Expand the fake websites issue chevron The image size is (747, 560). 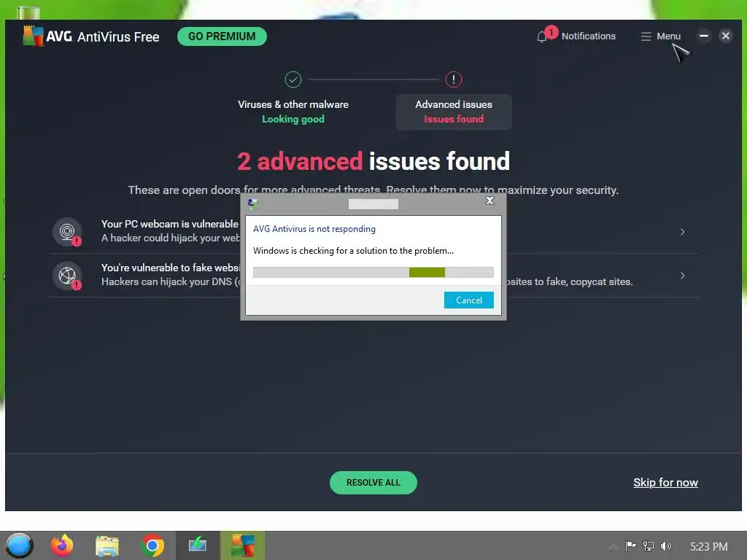click(x=682, y=276)
